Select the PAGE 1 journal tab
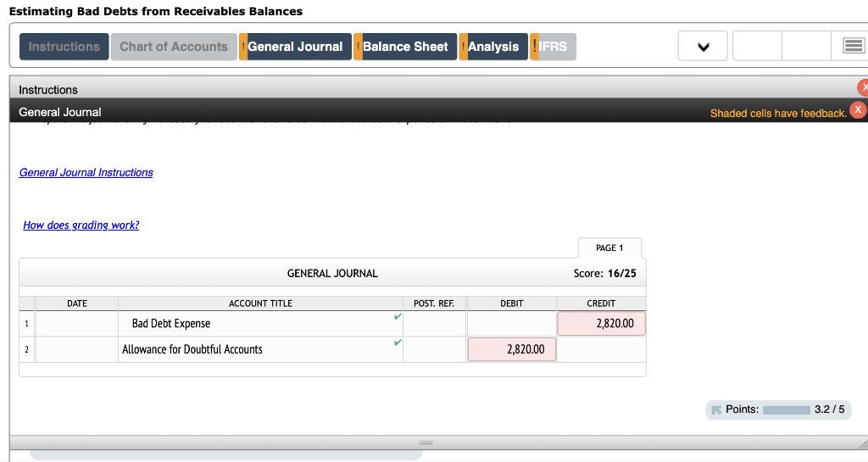 click(609, 248)
